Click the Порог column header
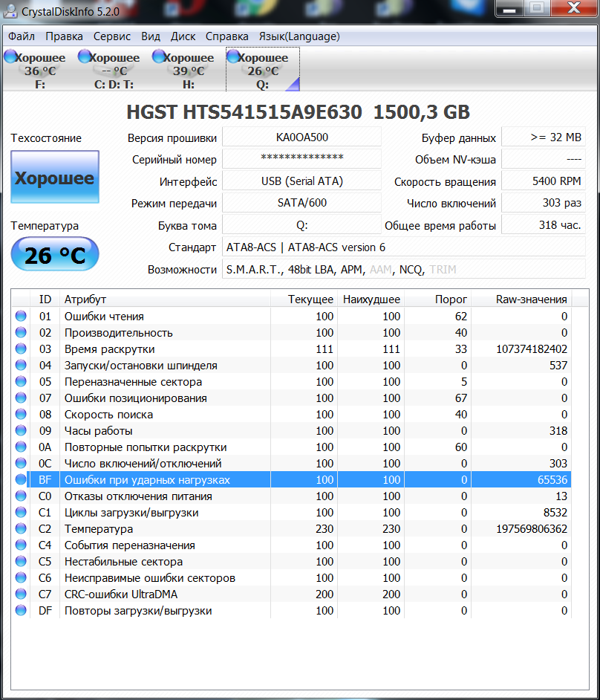Screen dimensions: 600x700 point(437,299)
